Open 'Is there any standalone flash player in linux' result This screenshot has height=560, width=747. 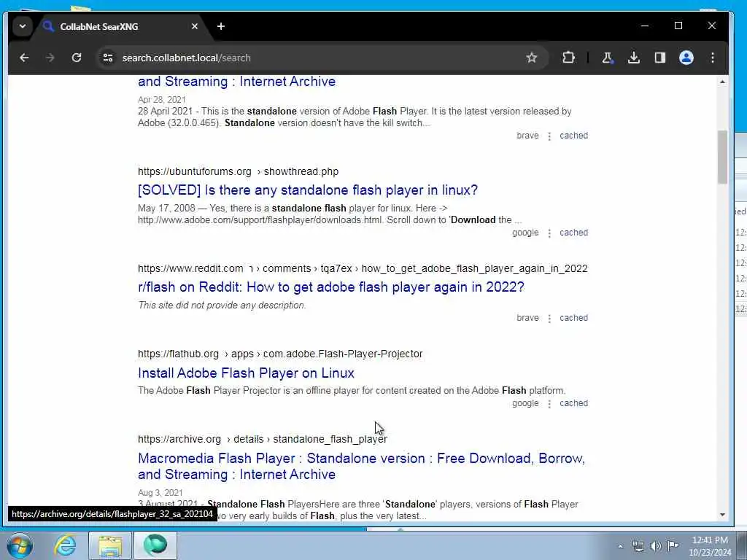click(307, 190)
